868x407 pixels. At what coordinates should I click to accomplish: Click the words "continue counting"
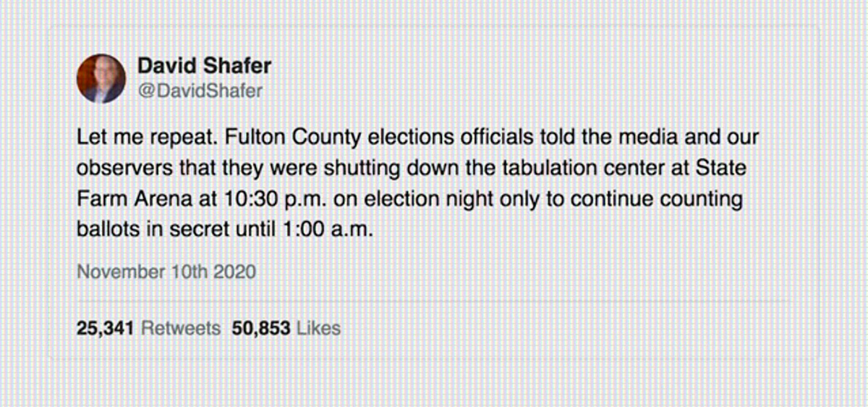tap(655, 199)
